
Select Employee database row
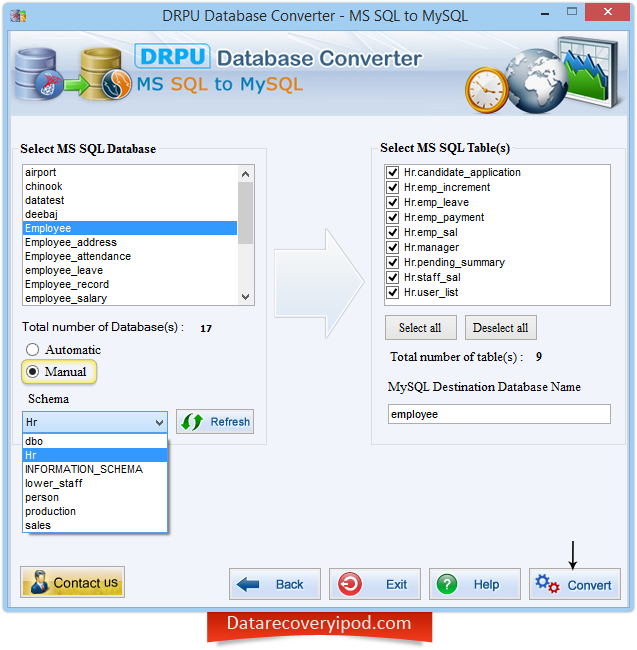pos(130,228)
